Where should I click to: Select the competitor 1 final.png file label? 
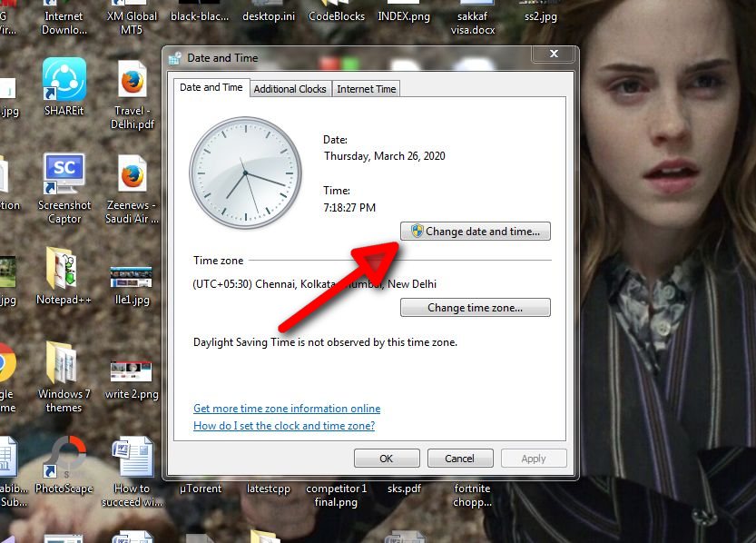(x=336, y=495)
